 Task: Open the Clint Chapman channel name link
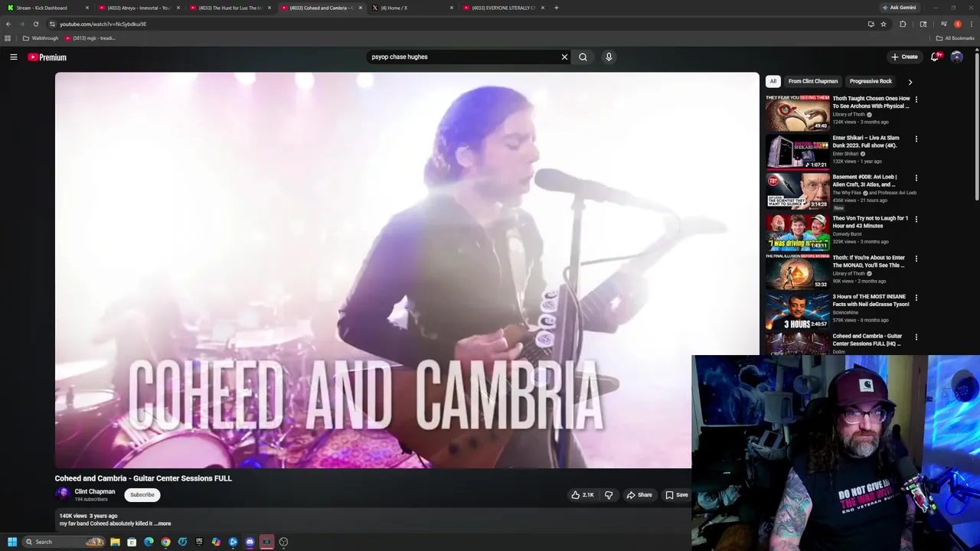point(95,492)
